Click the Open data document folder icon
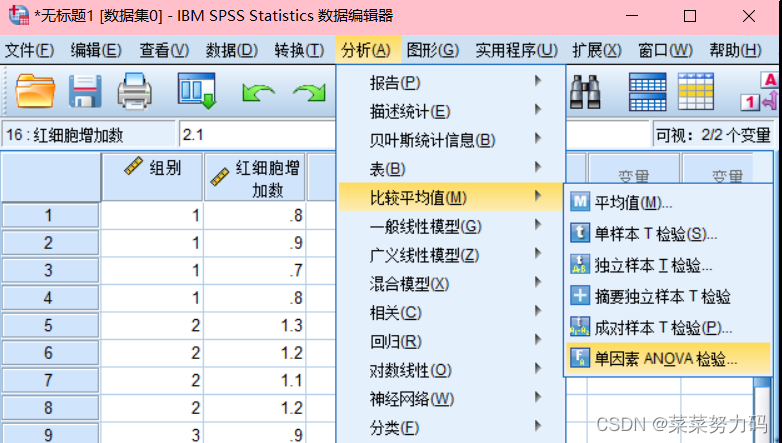The image size is (782, 443). coord(34,93)
